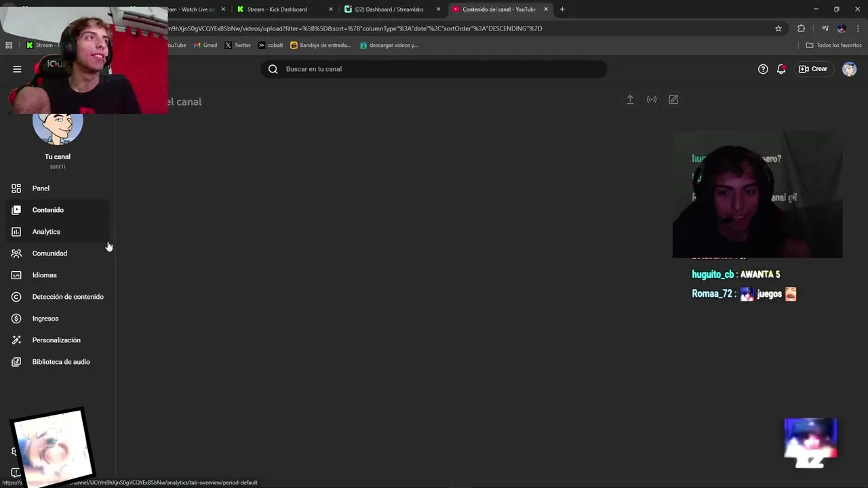Open Analytics in the sidebar

pos(58,232)
